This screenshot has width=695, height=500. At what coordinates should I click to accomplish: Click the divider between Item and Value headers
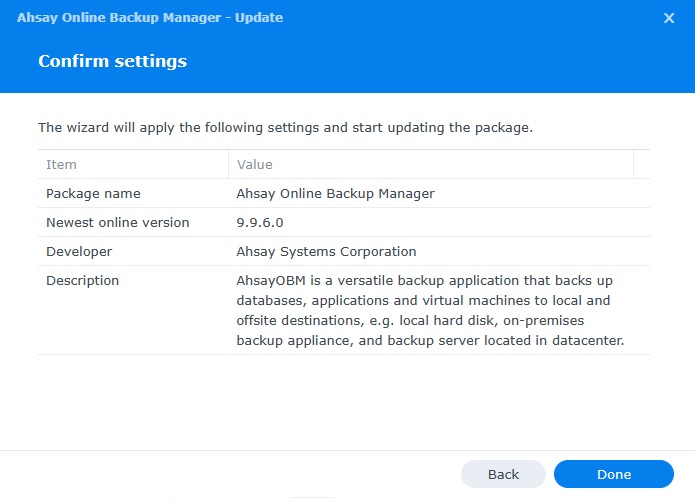[228, 164]
